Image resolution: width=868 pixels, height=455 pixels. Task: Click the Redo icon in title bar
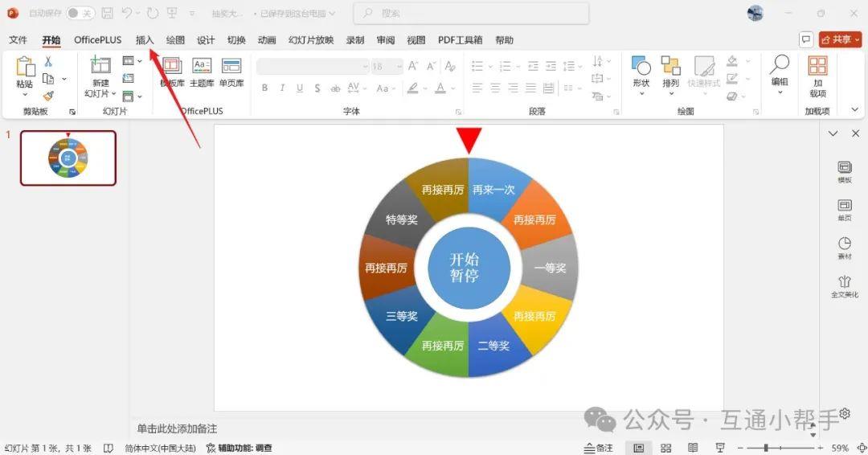tap(153, 13)
